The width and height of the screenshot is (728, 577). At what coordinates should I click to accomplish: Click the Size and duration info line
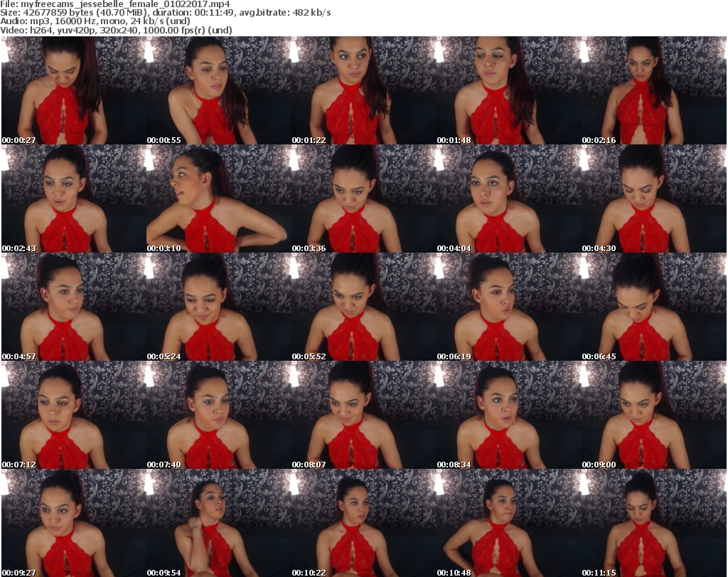tap(165, 13)
